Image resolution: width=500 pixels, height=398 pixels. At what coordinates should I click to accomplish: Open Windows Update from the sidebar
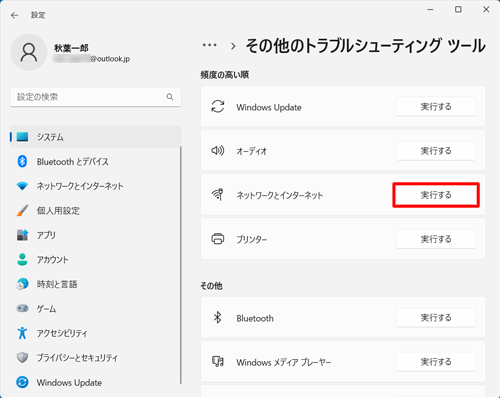[96, 382]
